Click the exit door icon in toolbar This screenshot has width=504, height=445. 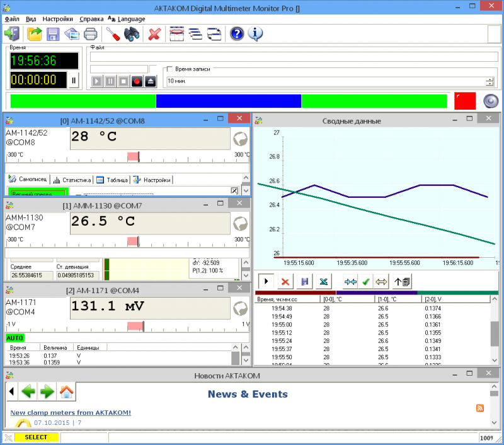pos(13,34)
